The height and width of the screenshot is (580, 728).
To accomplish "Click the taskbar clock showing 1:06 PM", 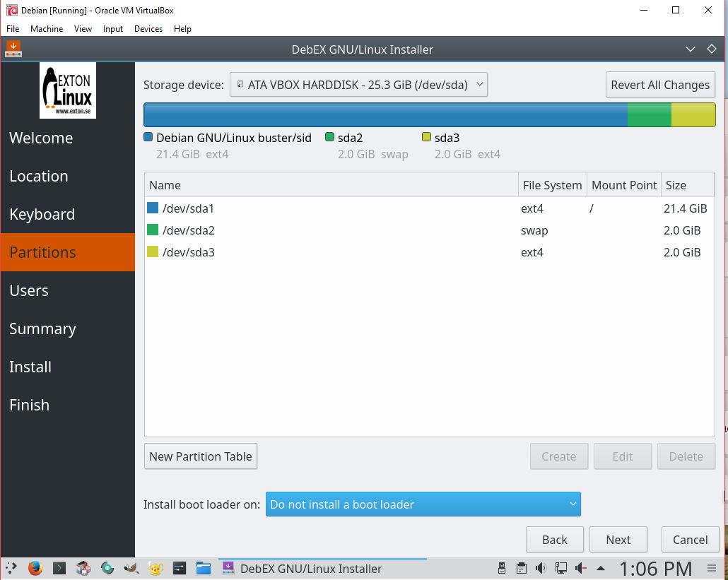I will pos(656,569).
